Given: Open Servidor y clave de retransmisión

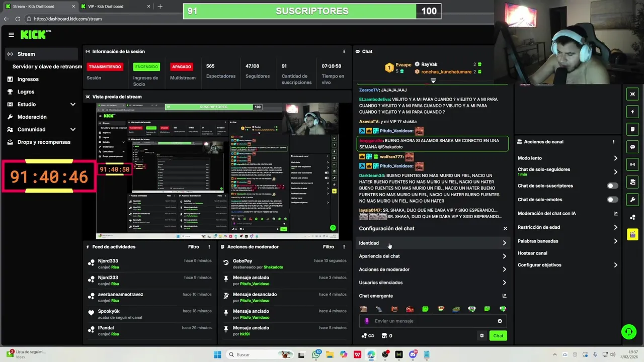Looking at the screenshot, I should [x=47, y=66].
